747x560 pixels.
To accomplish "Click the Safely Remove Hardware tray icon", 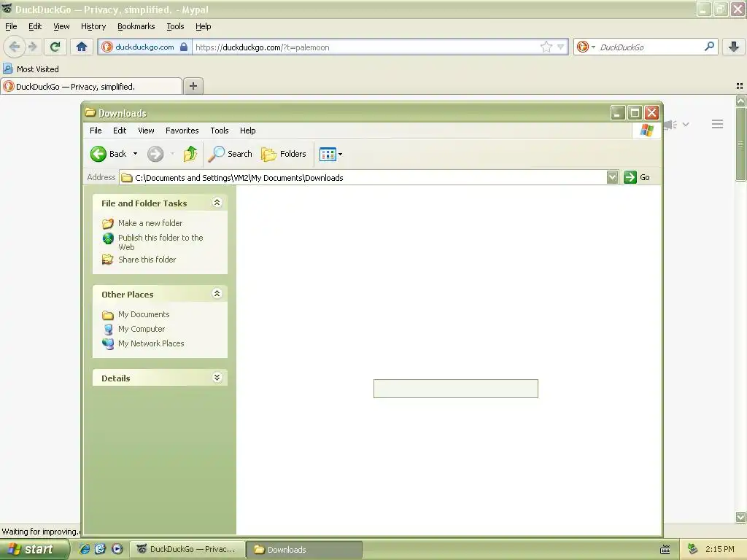I will (x=693, y=549).
